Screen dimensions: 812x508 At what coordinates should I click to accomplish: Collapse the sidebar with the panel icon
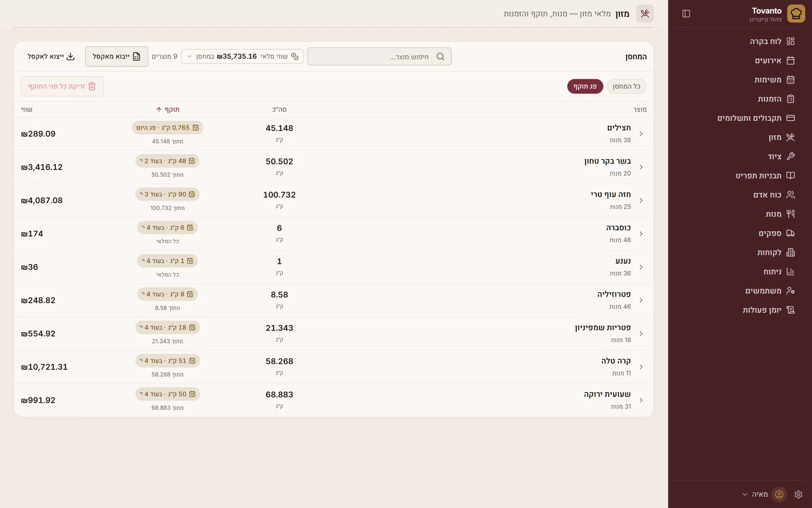[686, 14]
